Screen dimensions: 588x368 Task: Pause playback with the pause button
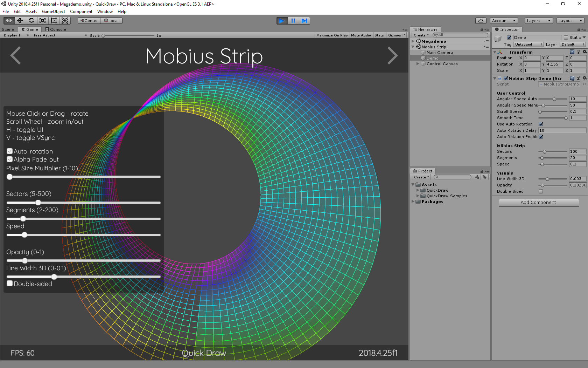click(x=293, y=20)
